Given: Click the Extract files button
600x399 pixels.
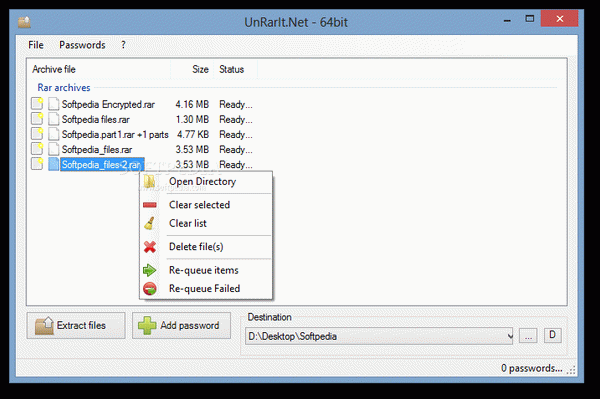Looking at the screenshot, I should click(76, 326).
